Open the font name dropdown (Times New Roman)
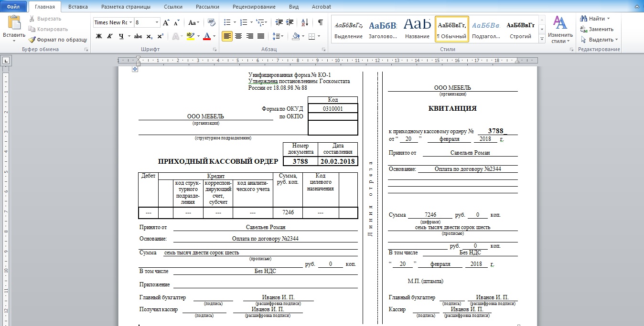 (130, 22)
